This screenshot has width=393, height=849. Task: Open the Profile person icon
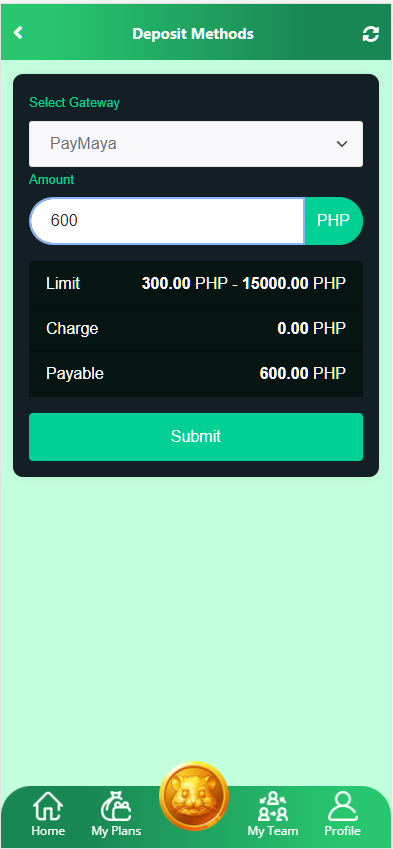point(343,807)
